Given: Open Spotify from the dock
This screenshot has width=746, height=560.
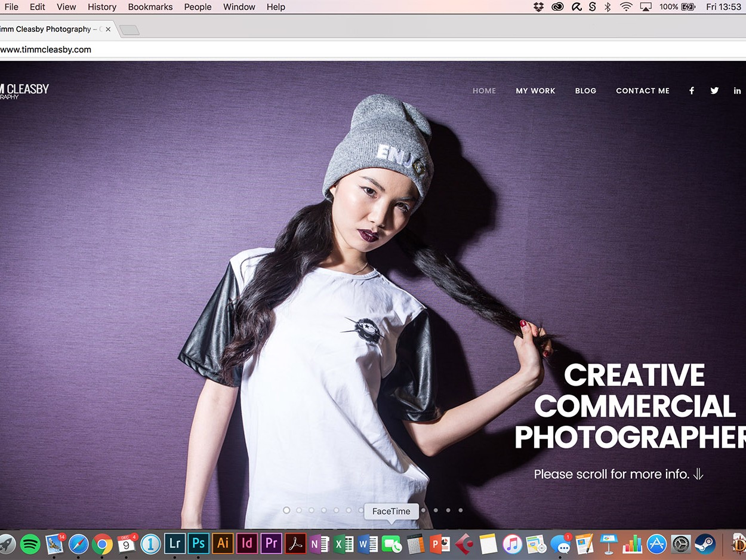Looking at the screenshot, I should (30, 544).
